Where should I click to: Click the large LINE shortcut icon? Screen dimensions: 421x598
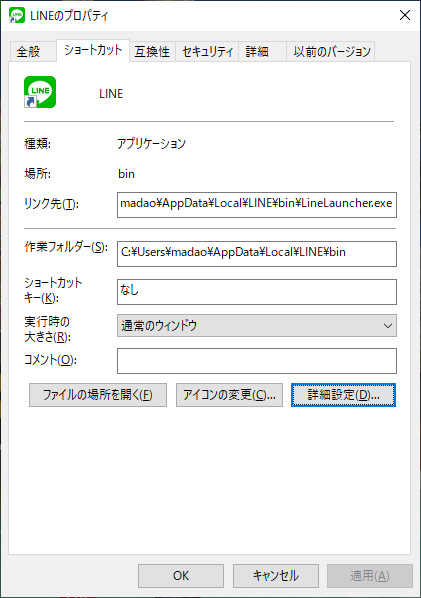[40, 92]
